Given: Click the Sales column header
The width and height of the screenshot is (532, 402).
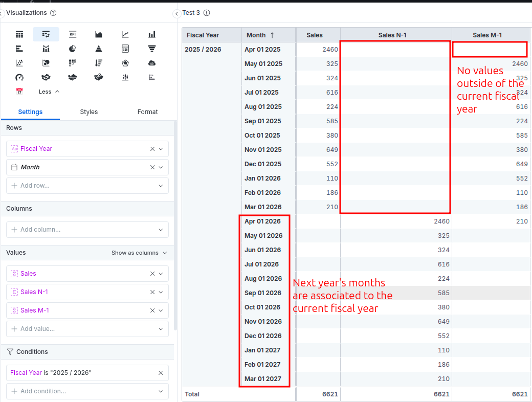Looking at the screenshot, I should pos(319,35).
